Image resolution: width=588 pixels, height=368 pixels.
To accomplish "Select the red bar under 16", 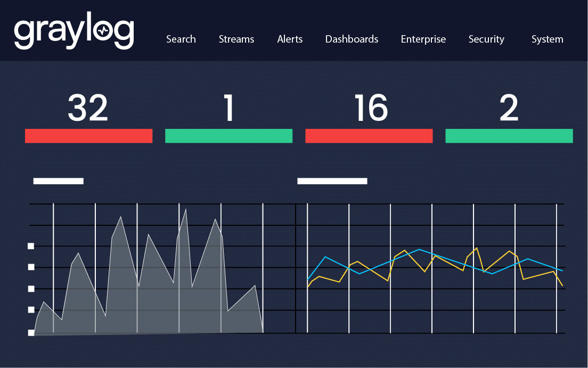I will click(369, 136).
